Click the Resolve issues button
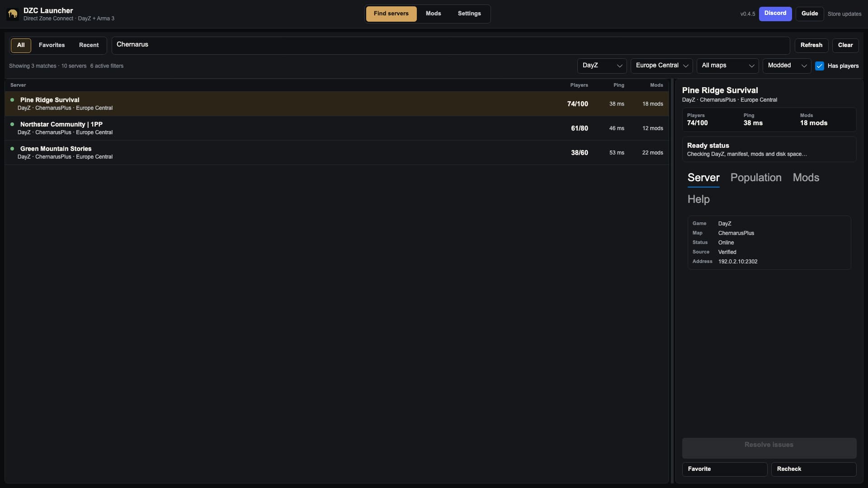This screenshot has height=488, width=868. pos(769,448)
